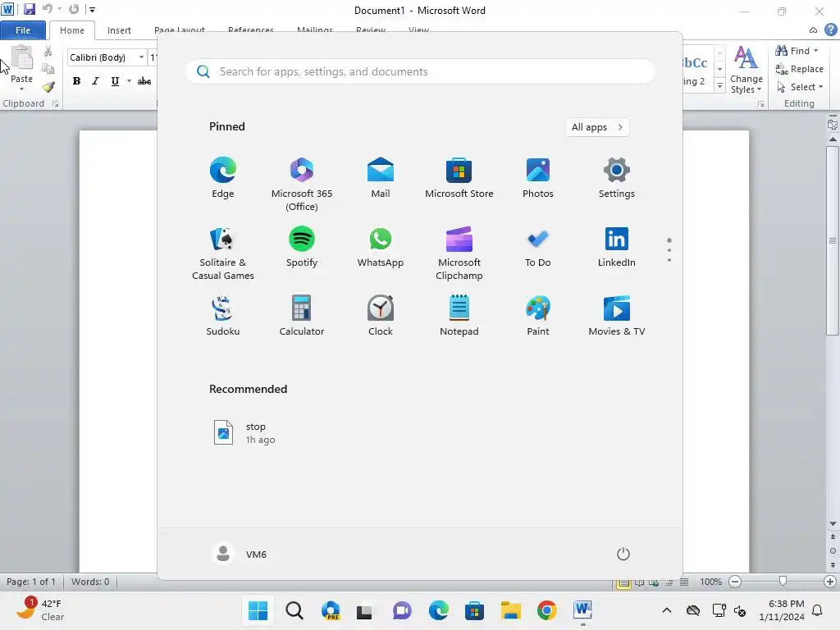The image size is (840, 630).
Task: Launch LinkedIn app
Action: 617,247
